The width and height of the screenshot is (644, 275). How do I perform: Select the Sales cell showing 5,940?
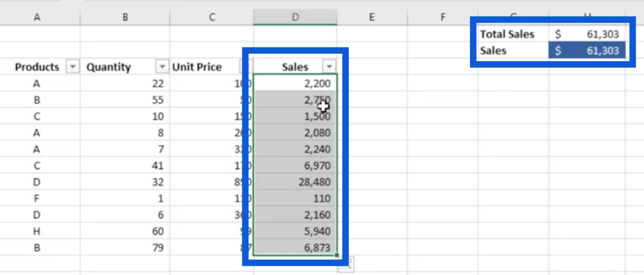pyautogui.click(x=295, y=231)
